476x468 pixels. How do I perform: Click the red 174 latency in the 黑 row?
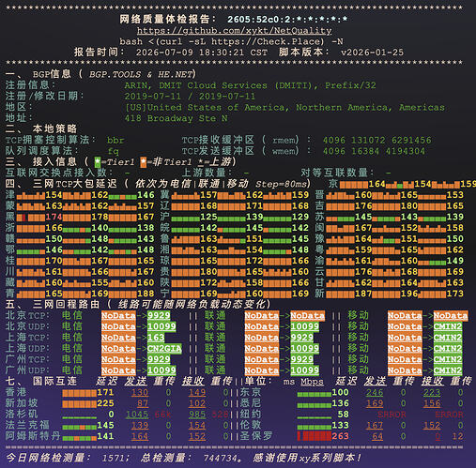click(x=54, y=217)
